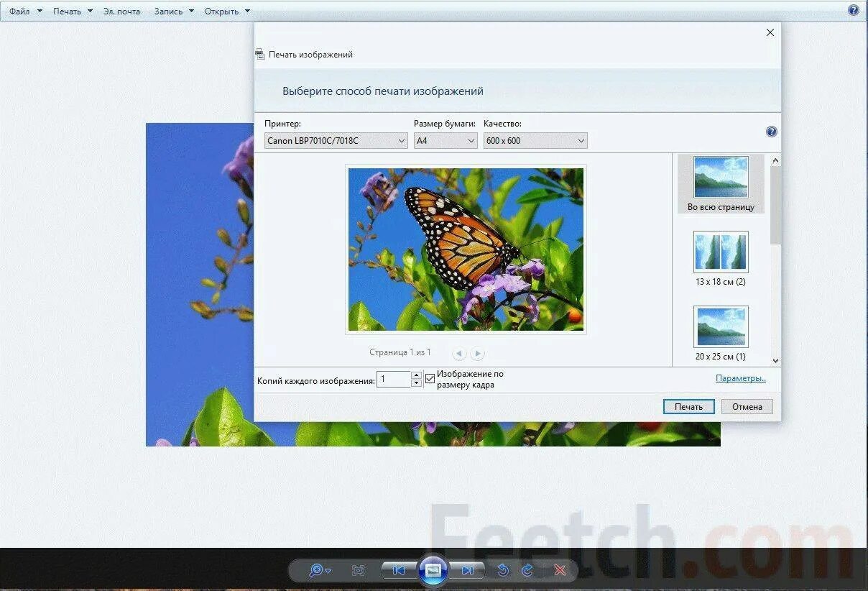The image size is (868, 591).
Task: Open the Эл. почта menu item
Action: (x=122, y=12)
